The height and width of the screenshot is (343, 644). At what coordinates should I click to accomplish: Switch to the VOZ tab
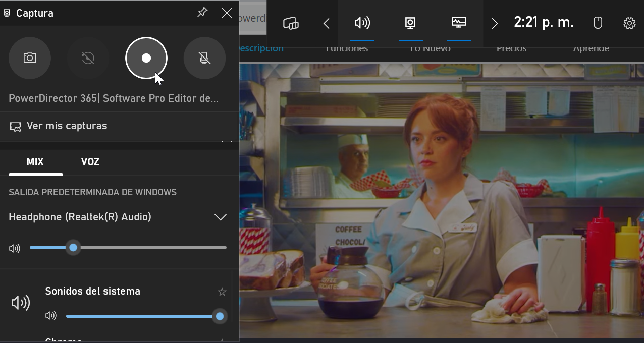click(90, 162)
